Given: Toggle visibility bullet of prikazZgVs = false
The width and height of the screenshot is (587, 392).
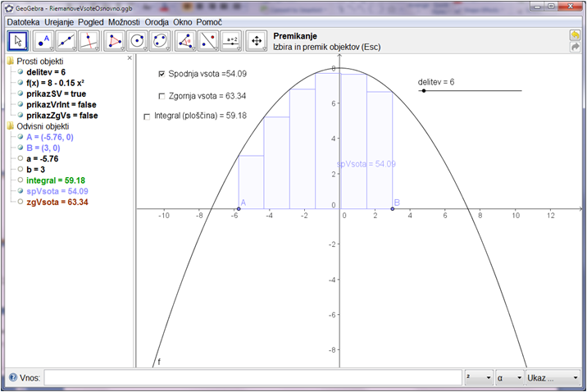Looking at the screenshot, I should point(20,116).
